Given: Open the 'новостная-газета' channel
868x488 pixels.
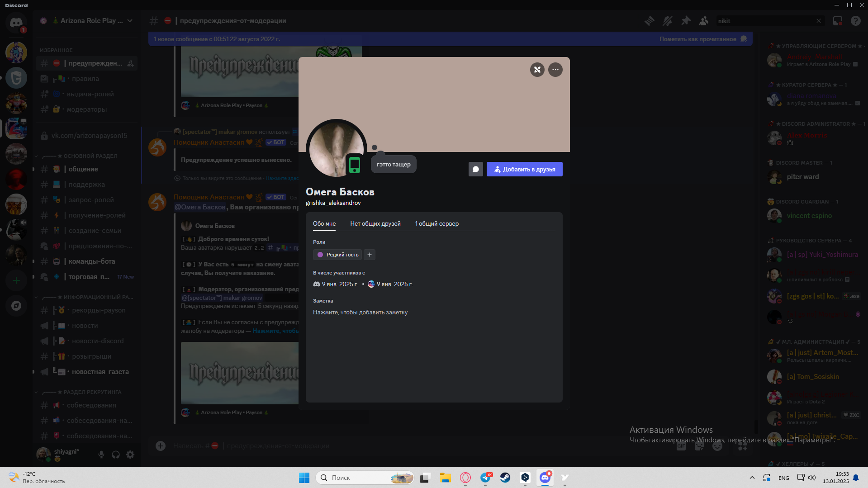Looking at the screenshot, I should click(87, 372).
